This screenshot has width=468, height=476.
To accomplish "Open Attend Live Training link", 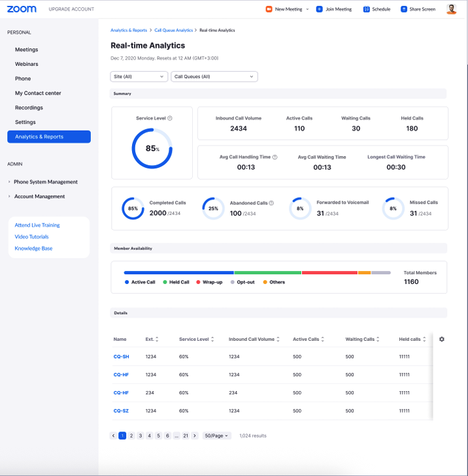I will point(37,225).
